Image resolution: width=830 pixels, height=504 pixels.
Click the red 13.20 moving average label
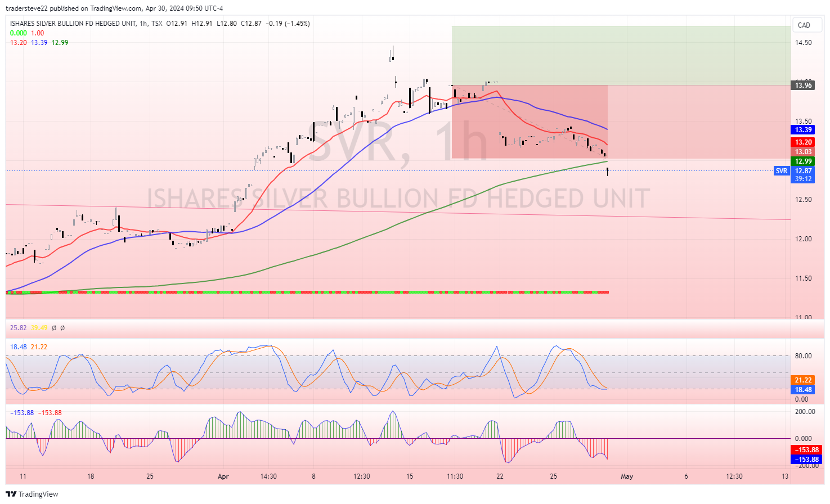[x=803, y=142]
